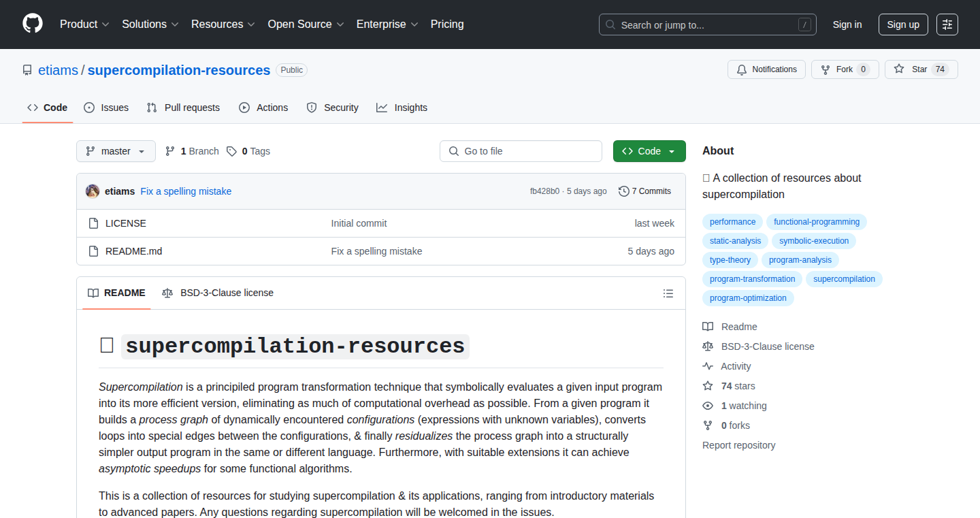Screen dimensions: 980x518
Task: Switch to the Actions tab
Action: click(x=263, y=108)
